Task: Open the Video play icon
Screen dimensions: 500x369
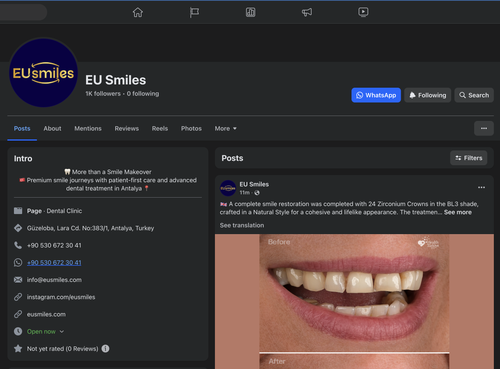Action: 363,12
